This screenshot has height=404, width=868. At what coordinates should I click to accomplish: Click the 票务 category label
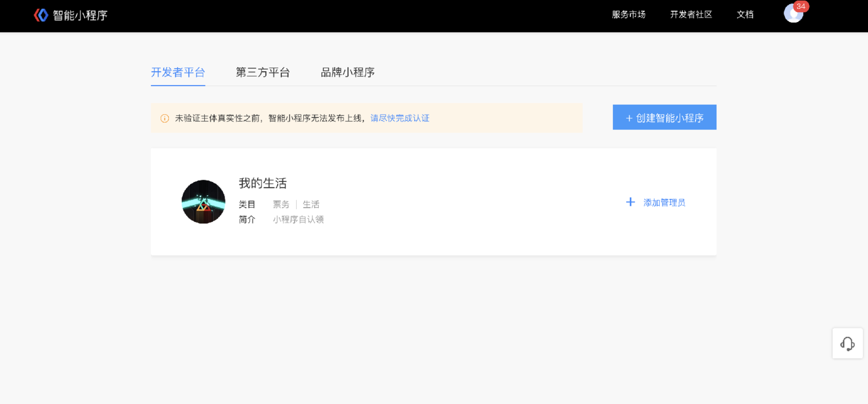coord(281,205)
